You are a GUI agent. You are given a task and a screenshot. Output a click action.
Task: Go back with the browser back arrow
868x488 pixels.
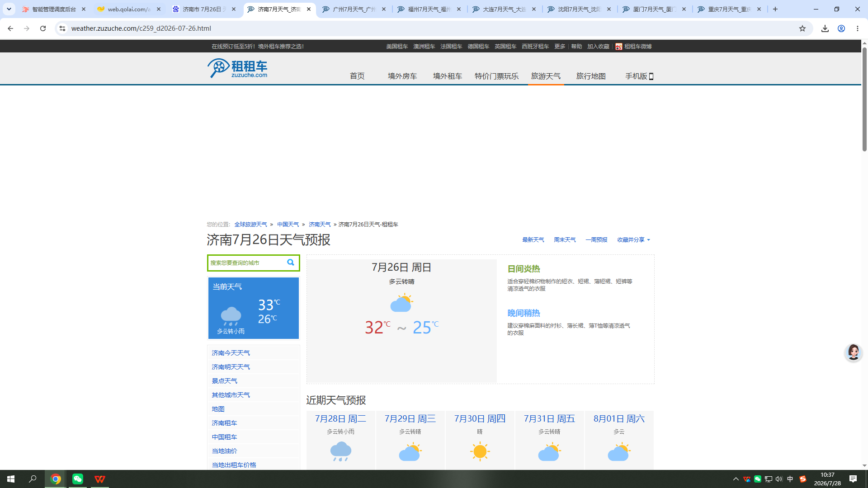(x=10, y=28)
